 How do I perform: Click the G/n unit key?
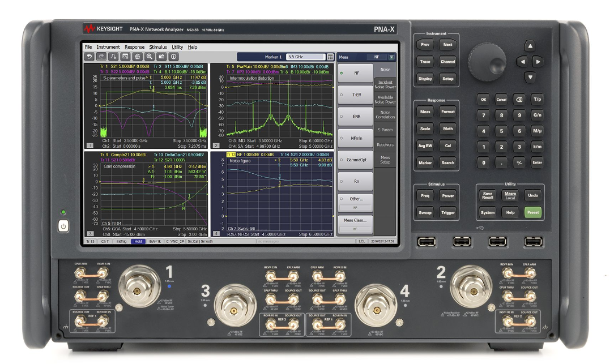[537, 115]
